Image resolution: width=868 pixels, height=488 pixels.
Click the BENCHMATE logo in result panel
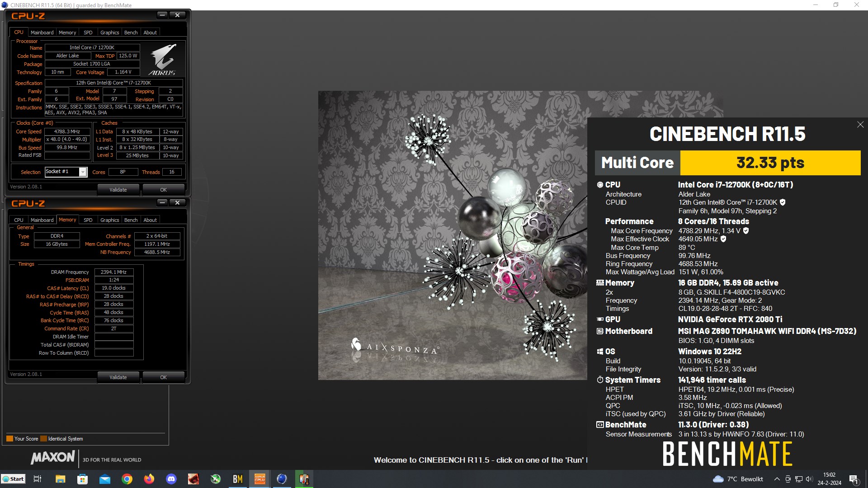click(727, 454)
